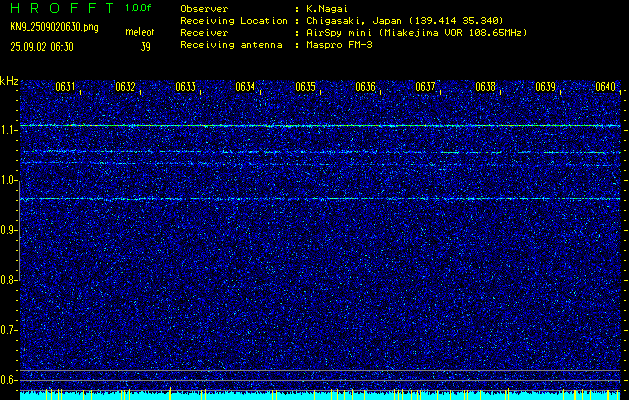Click the timestamp 25.09.02 06:30
This screenshot has height=400, width=629.
pyautogui.click(x=42, y=47)
